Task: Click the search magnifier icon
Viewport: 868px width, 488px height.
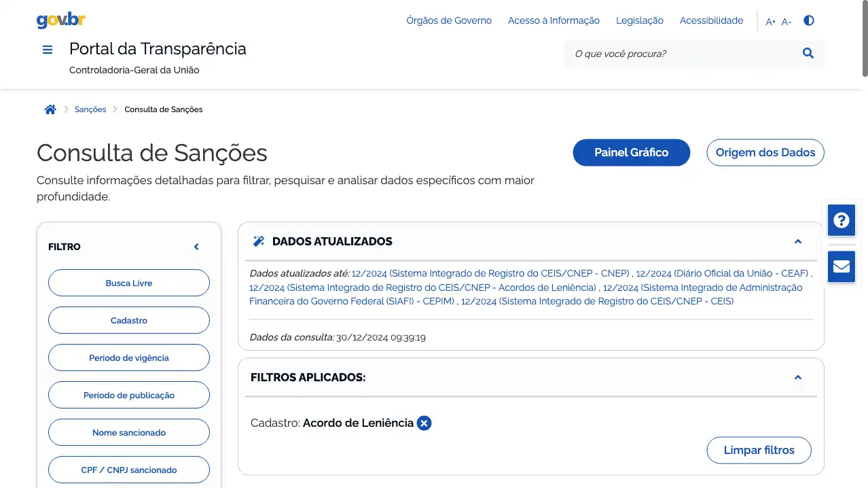Action: [808, 53]
